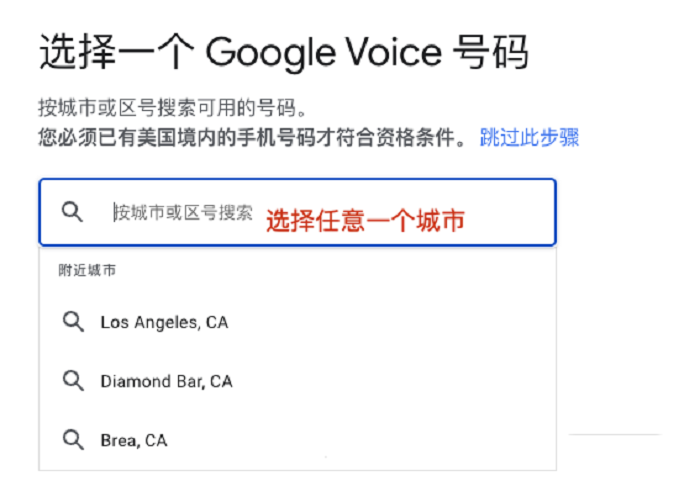Click the search icon beside Los Angeles, CA
Viewport: 700px width, 481px height.
click(73, 322)
